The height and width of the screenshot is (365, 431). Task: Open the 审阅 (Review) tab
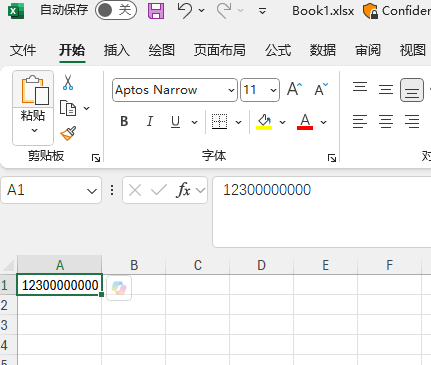pos(368,50)
